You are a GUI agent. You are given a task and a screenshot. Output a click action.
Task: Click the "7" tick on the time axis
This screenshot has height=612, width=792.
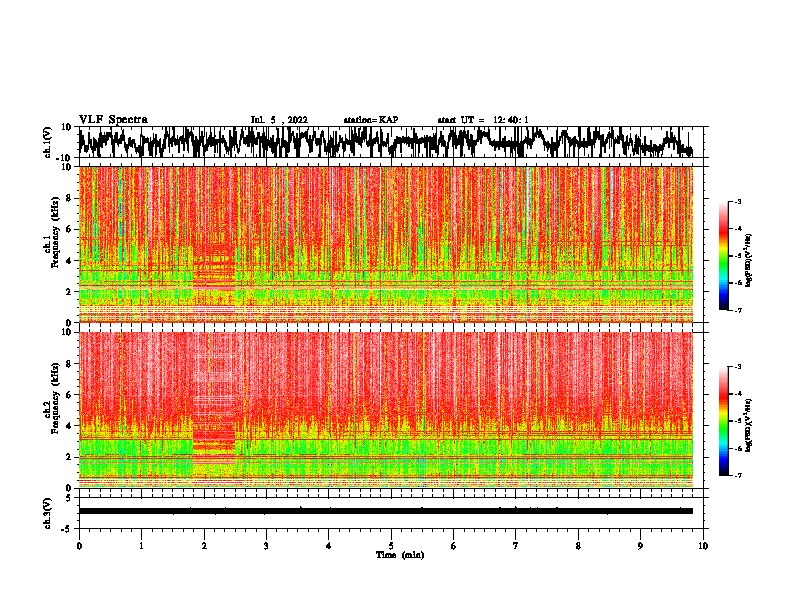[x=516, y=546]
